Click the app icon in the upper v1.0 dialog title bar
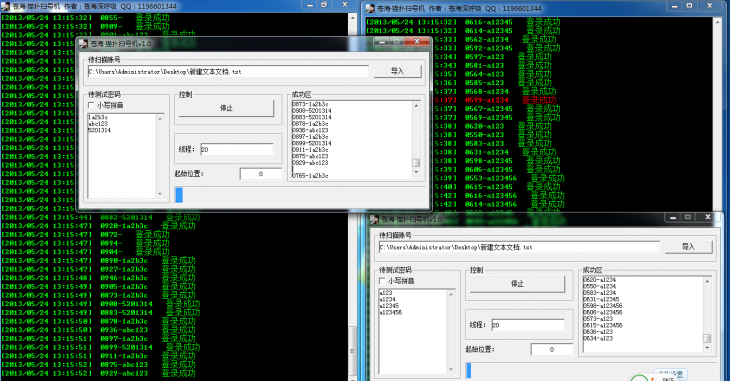The width and height of the screenshot is (730, 381). tap(84, 44)
